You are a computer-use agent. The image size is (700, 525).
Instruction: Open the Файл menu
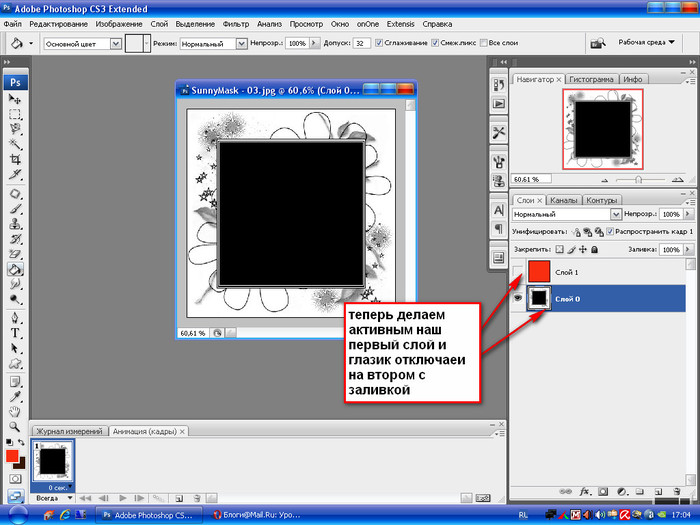pos(12,24)
